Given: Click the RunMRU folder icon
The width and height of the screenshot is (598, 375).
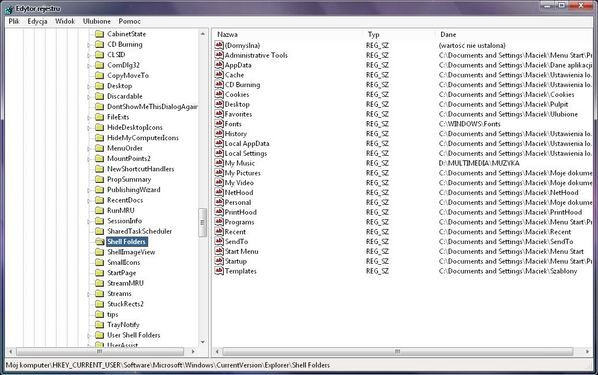Looking at the screenshot, I should click(100, 210).
